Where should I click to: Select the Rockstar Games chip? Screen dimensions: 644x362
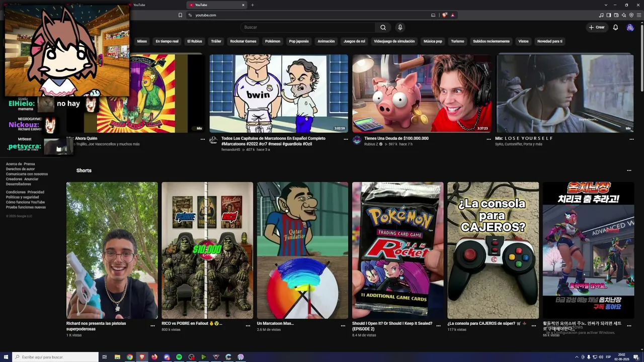pos(243,41)
